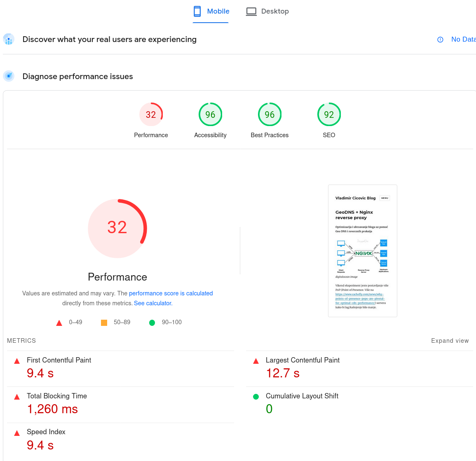Jump to SEO score gauge 92
476x461 pixels.
pos(329,115)
